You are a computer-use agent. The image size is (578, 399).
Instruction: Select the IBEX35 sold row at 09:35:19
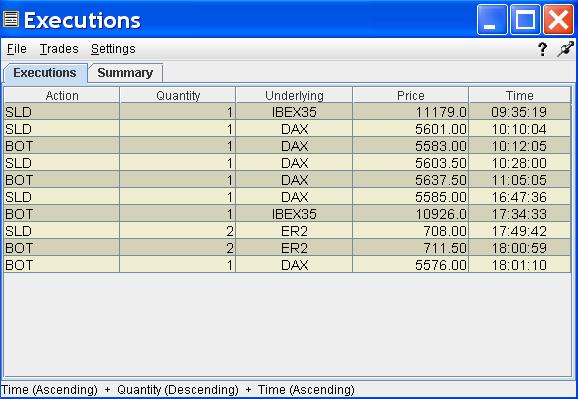(x=287, y=112)
